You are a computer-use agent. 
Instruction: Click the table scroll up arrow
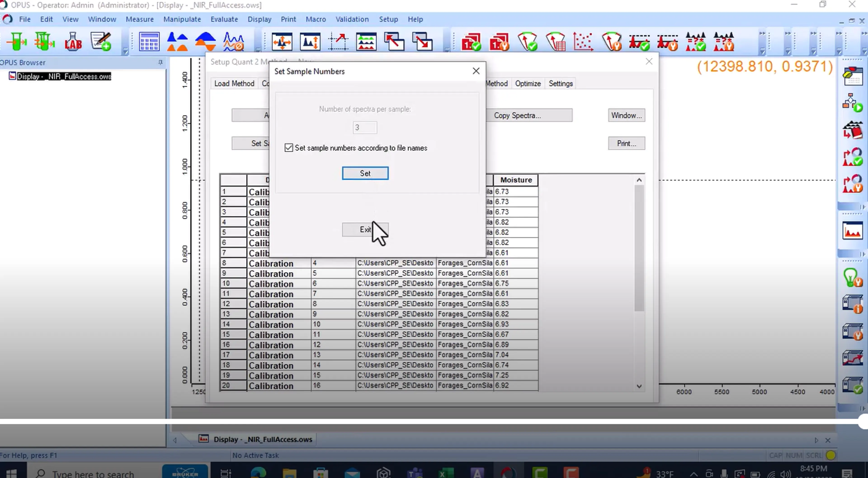coord(639,180)
